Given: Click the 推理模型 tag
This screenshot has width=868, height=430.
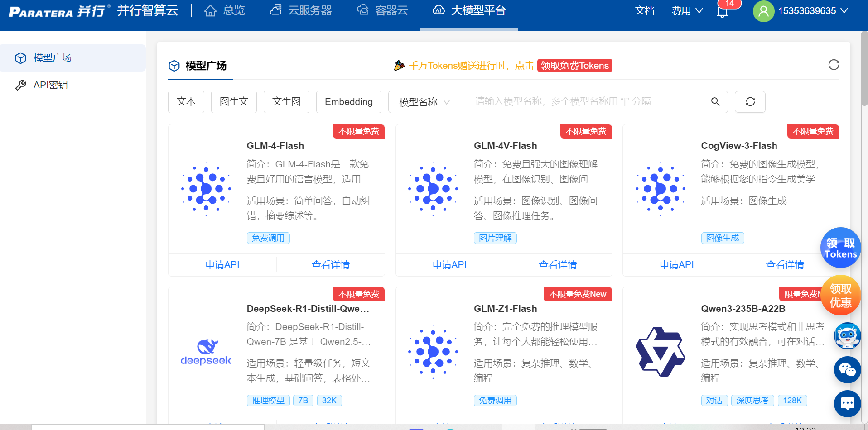Looking at the screenshot, I should pos(268,401).
